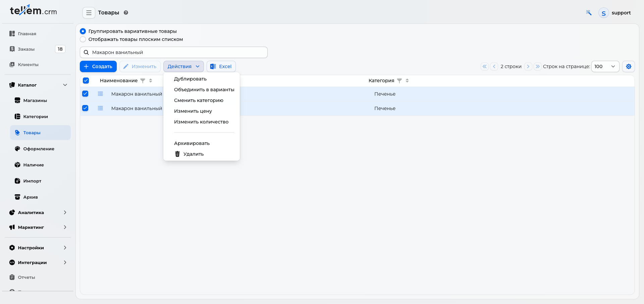Go to the previous page of results
The image size is (644, 304).
494,66
